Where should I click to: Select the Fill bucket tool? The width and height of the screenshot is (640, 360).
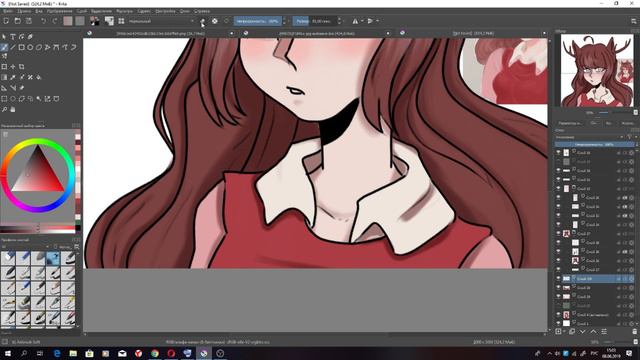pyautogui.click(x=39, y=77)
